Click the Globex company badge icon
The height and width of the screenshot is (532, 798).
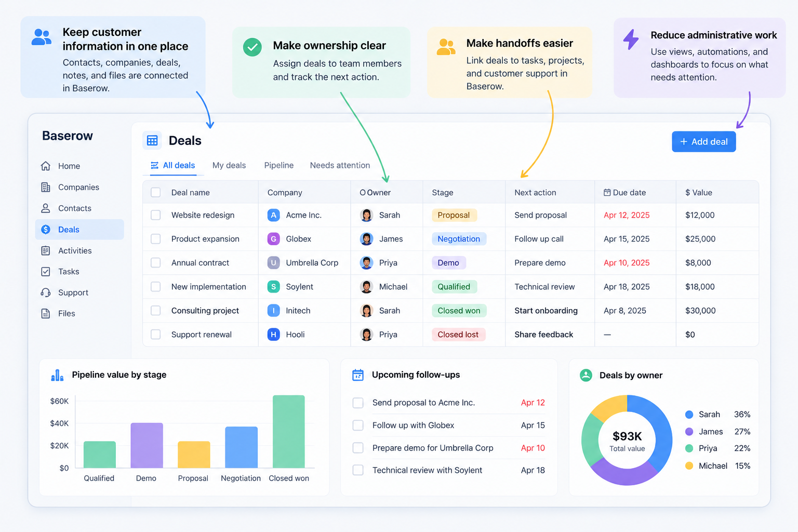[274, 239]
